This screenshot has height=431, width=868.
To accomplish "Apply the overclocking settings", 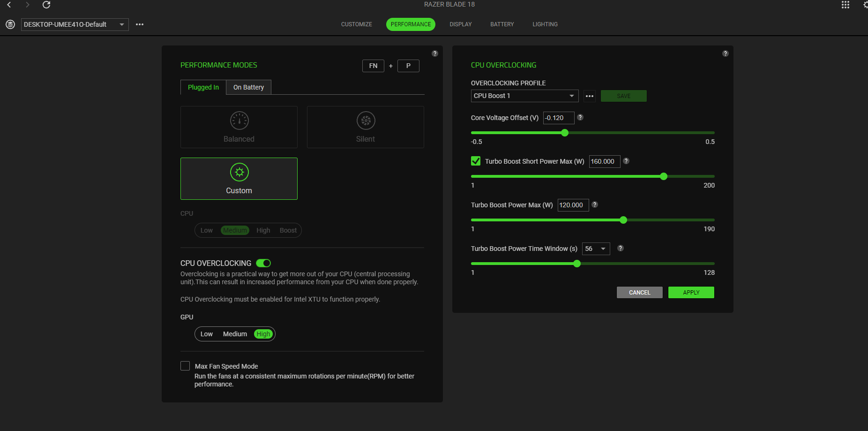I will 691,293.
